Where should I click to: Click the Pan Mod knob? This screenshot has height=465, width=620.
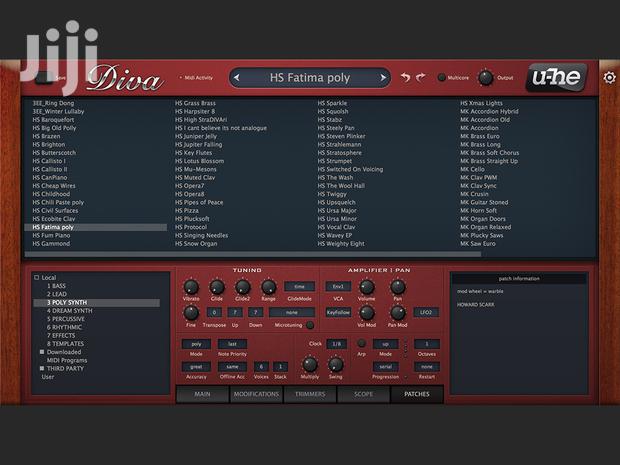[398, 313]
